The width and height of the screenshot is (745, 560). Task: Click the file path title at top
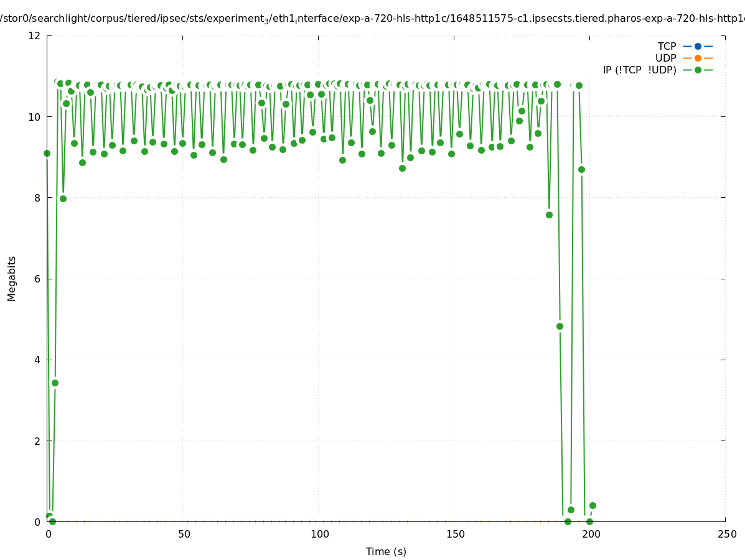tap(372, 19)
